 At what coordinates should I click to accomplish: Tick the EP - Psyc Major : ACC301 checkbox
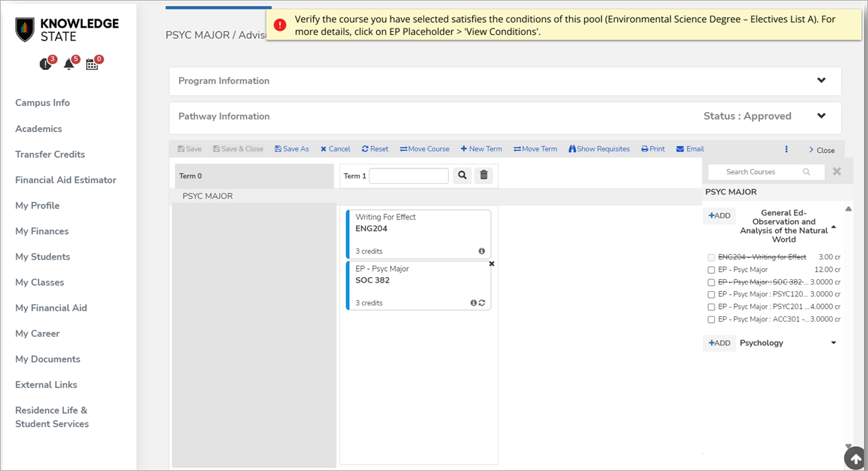pyautogui.click(x=711, y=320)
